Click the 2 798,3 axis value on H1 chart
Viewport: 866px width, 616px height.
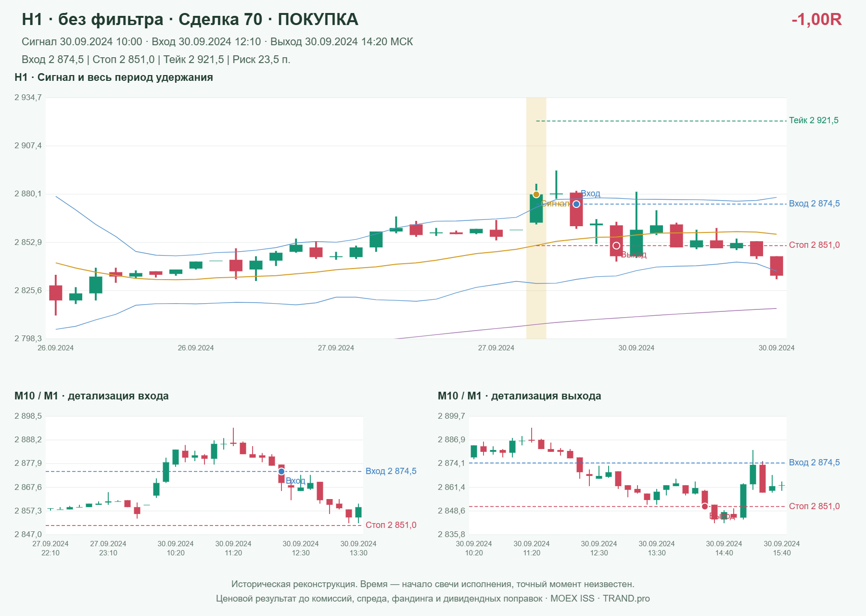[28, 338]
